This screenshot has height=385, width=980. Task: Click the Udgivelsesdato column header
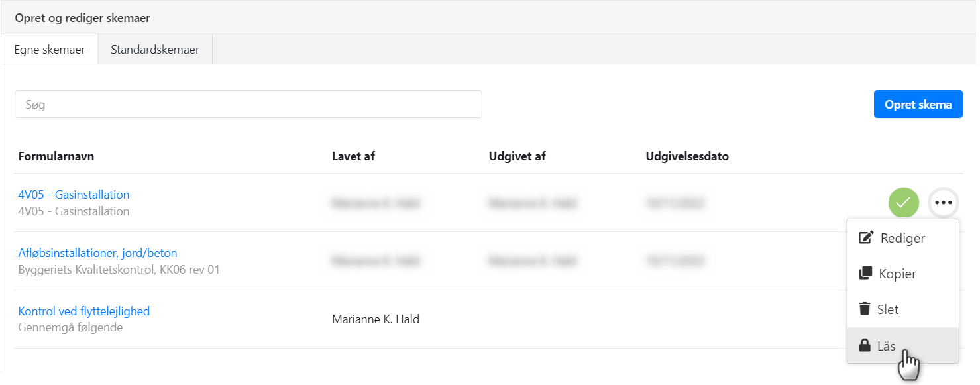(687, 157)
